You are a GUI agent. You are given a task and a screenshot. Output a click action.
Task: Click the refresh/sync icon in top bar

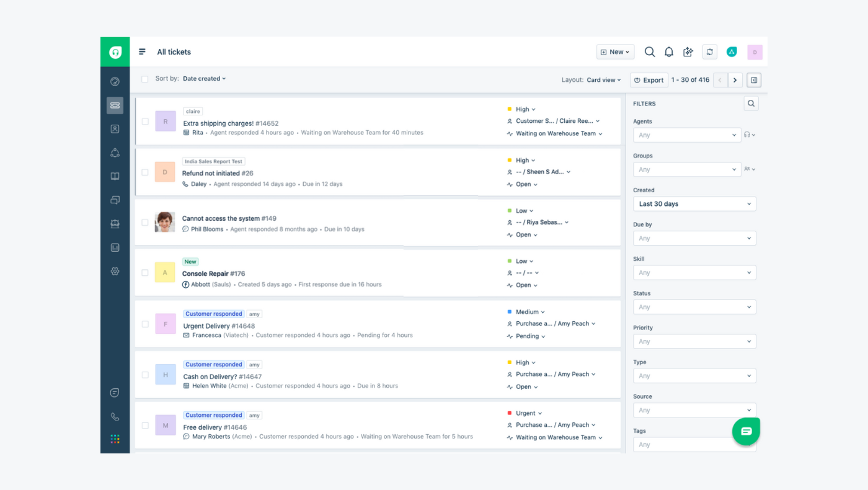[710, 52]
